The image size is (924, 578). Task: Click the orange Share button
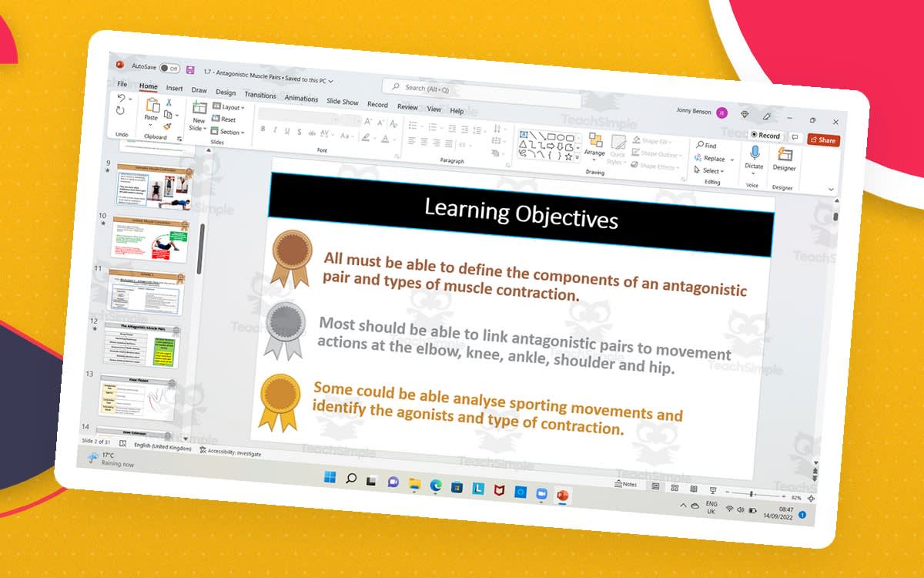tap(823, 140)
